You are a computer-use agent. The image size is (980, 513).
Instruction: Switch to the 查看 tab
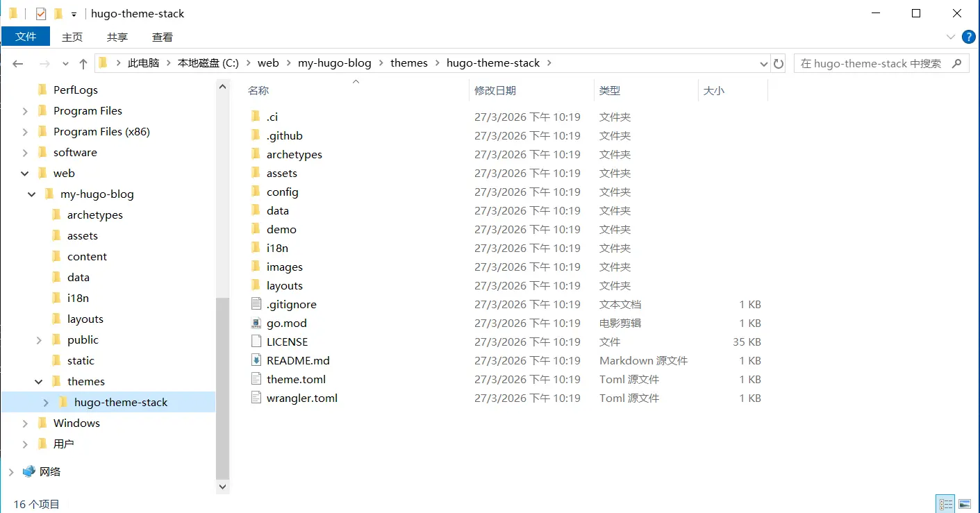point(163,37)
